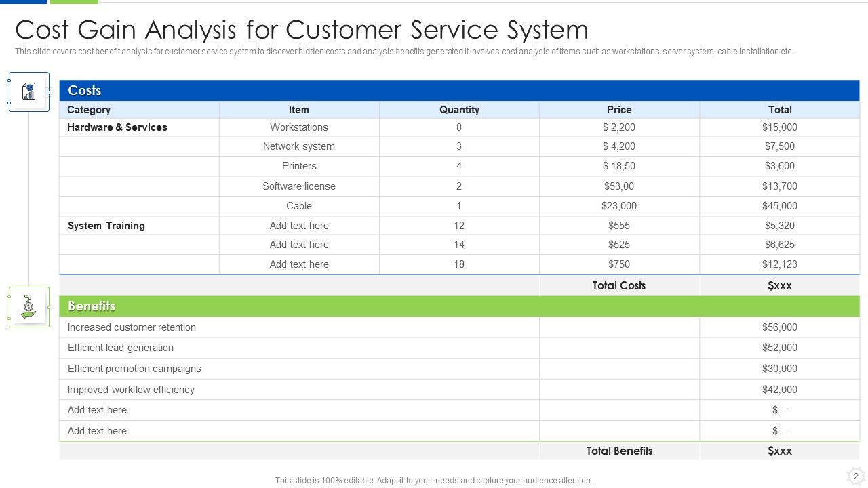Select the money-plant hand icon near Benefits
Viewport: 868px width, 488px height.
[x=28, y=306]
